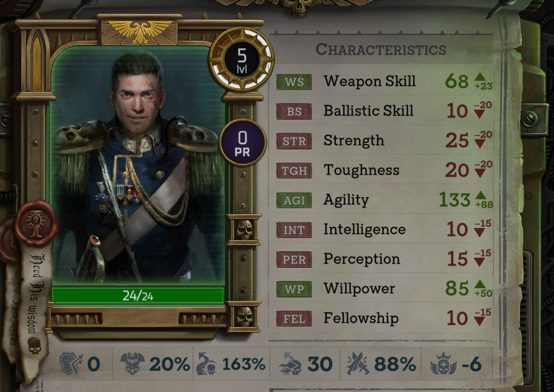554x392 pixels.
Task: Click the purple 0 PR psy rating orb
Action: 243,143
